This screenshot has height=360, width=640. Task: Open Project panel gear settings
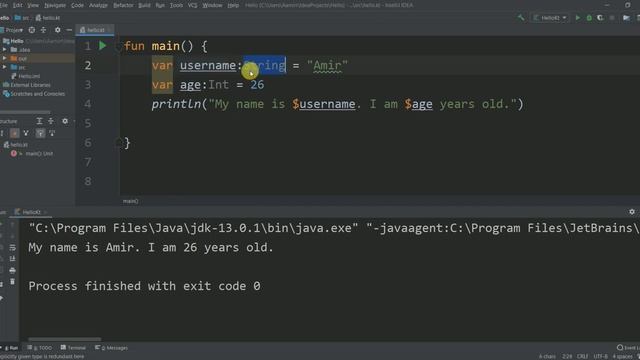pyautogui.click(x=58, y=30)
